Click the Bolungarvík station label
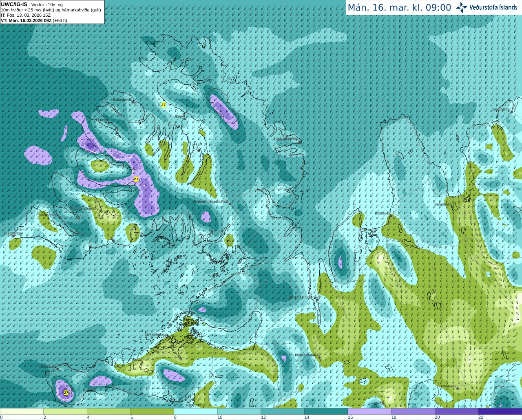The width and height of the screenshot is (522, 420). tap(122, 99)
